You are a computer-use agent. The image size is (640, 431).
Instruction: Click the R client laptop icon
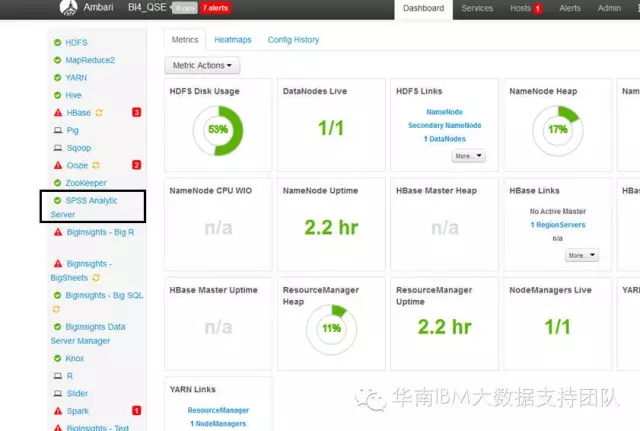[58, 376]
